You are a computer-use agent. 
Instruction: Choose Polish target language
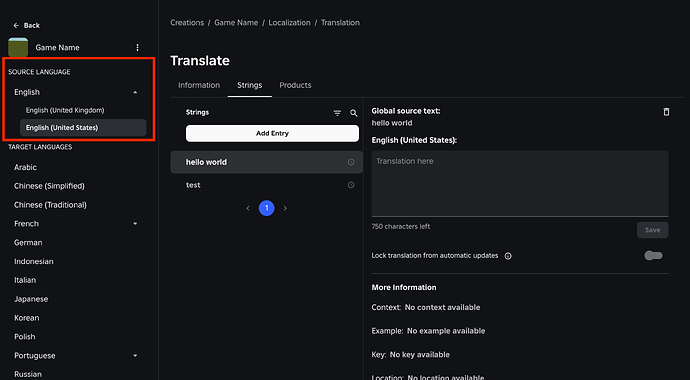click(25, 337)
